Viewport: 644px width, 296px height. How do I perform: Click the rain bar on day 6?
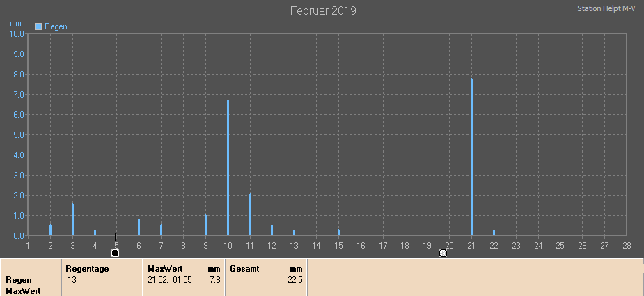click(x=139, y=227)
